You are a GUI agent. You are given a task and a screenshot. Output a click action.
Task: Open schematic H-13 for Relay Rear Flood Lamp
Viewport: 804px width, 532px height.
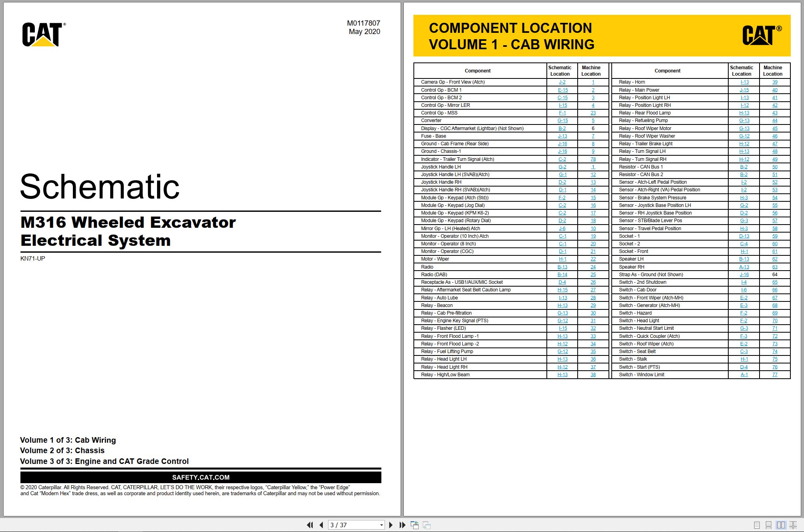744,113
